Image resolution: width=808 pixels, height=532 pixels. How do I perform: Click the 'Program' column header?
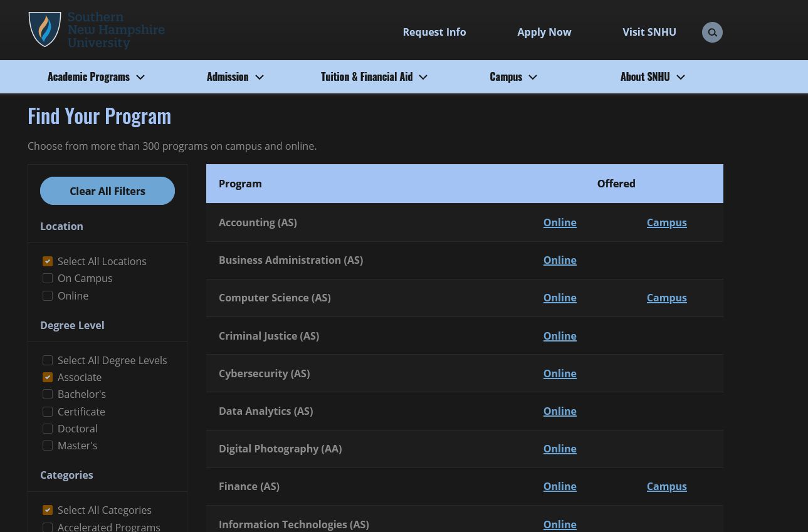[240, 184]
